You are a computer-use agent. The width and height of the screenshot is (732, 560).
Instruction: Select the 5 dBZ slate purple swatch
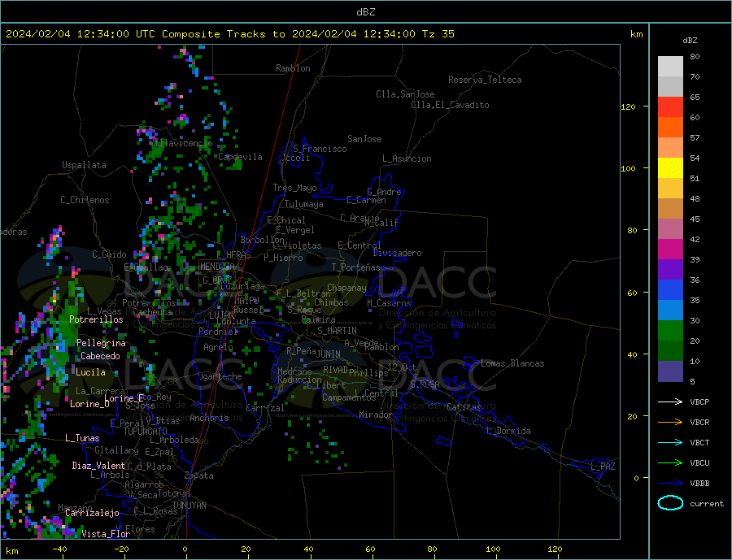coord(670,371)
